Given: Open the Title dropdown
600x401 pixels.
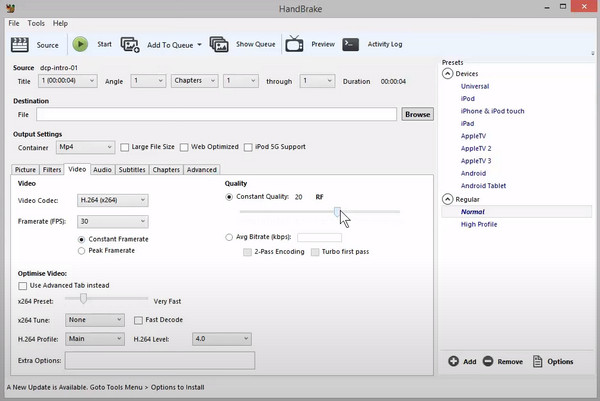Looking at the screenshot, I should pos(67,81).
